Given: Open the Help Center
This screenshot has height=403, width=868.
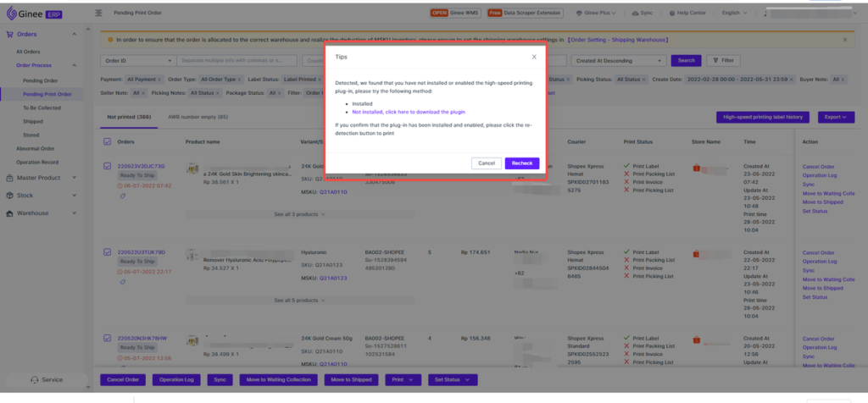Looking at the screenshot, I should (687, 13).
